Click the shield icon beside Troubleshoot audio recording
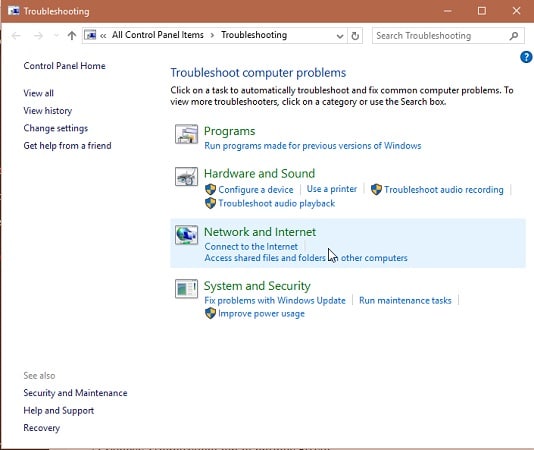The height and width of the screenshot is (450, 534). coord(376,189)
